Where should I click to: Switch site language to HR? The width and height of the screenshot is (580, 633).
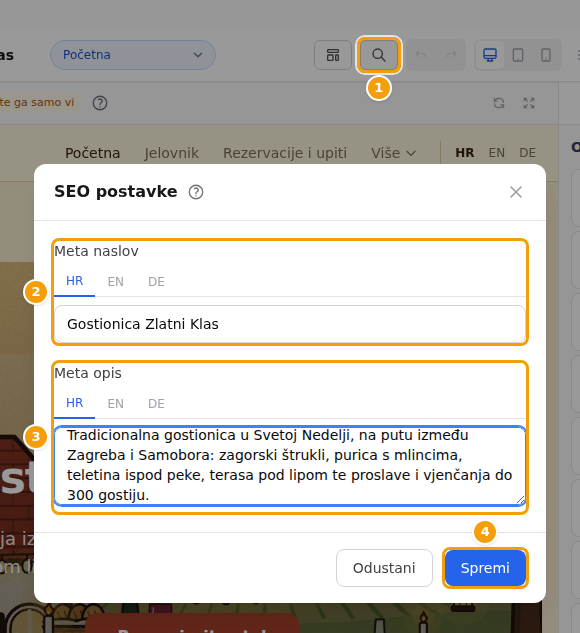(465, 153)
